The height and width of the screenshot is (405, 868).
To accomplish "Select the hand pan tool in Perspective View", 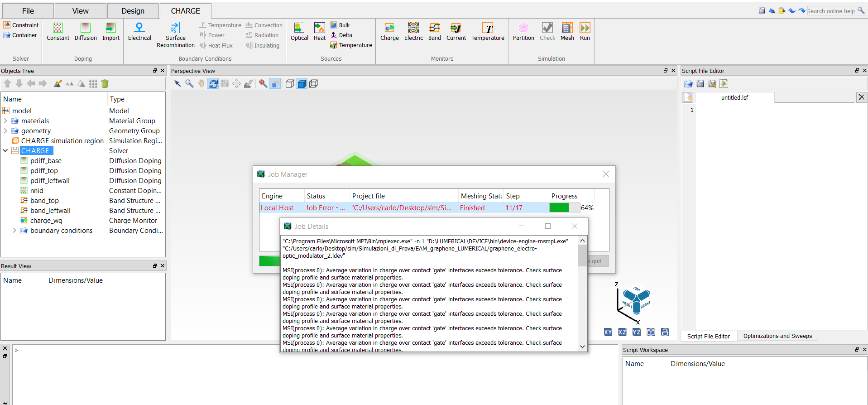I will click(201, 83).
